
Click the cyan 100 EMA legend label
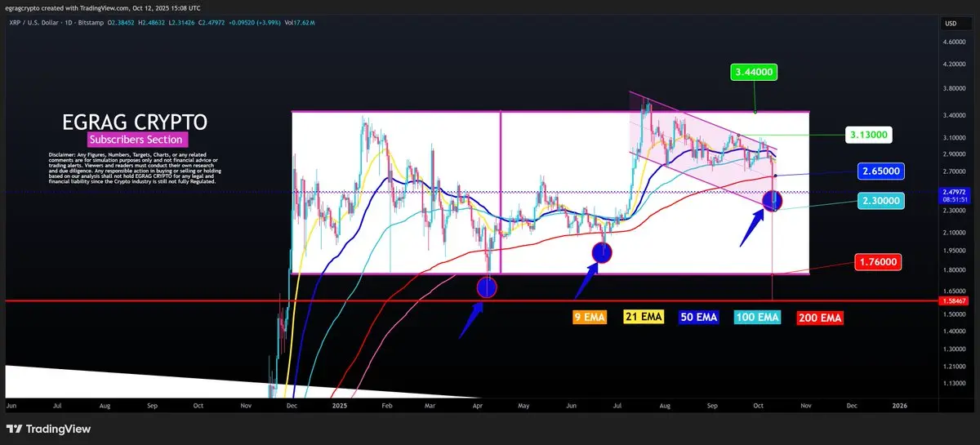[758, 317]
